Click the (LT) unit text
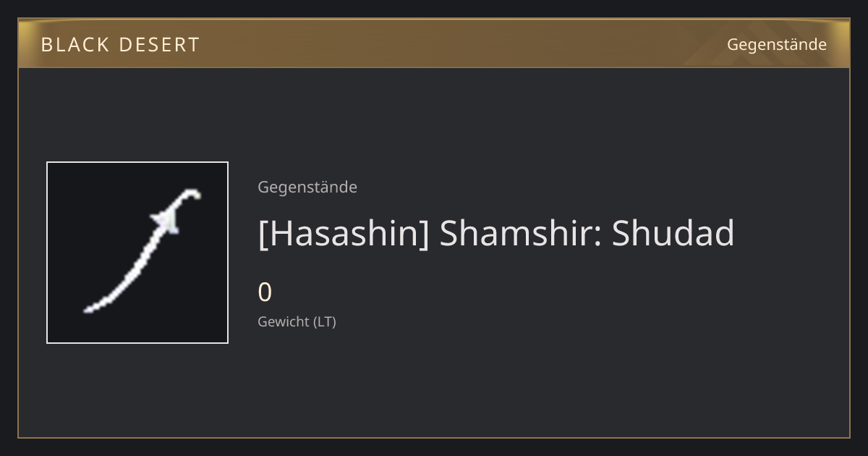 (x=325, y=322)
